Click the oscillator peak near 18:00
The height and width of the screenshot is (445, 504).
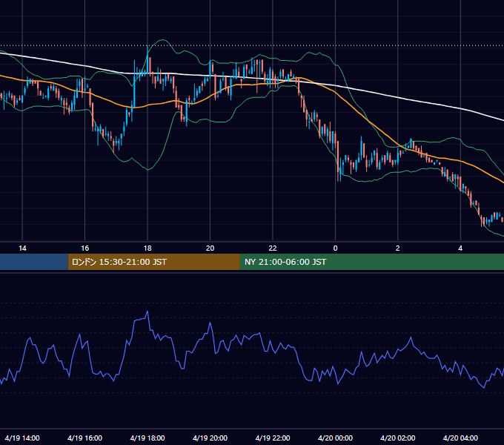147,311
